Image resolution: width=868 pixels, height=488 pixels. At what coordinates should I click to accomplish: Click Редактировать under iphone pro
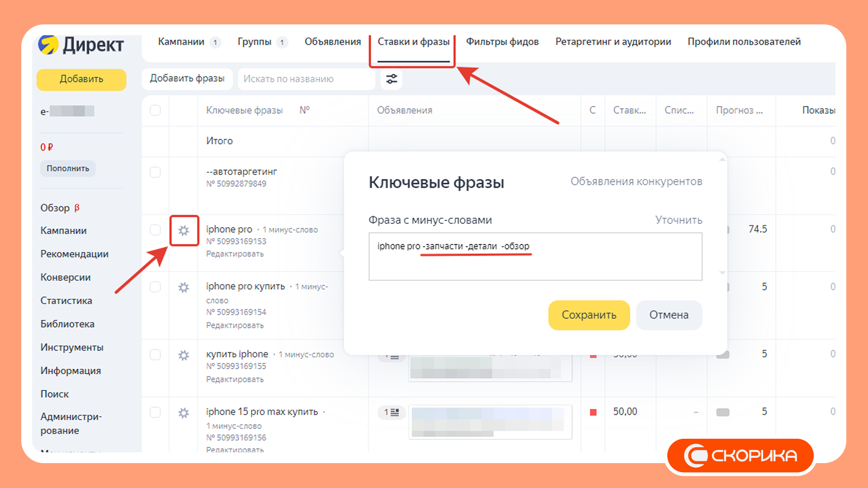click(x=235, y=254)
